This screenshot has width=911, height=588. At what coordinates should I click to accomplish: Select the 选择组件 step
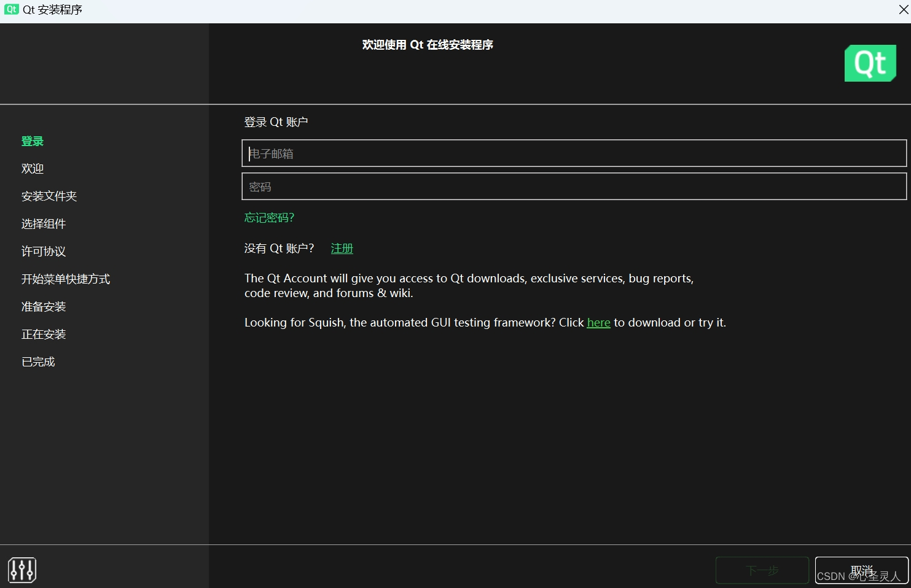pos(43,223)
